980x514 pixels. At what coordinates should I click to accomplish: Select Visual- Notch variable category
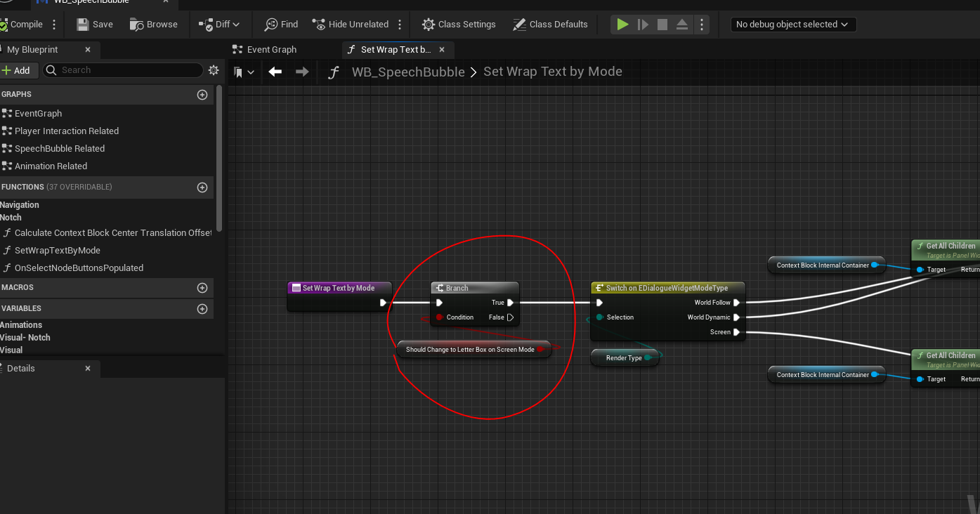tap(25, 338)
